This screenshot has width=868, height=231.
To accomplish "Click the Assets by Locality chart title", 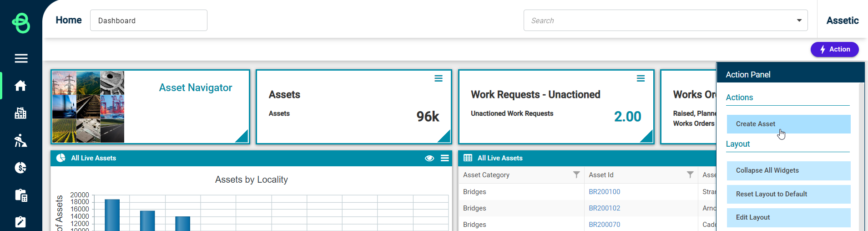I will click(x=252, y=180).
